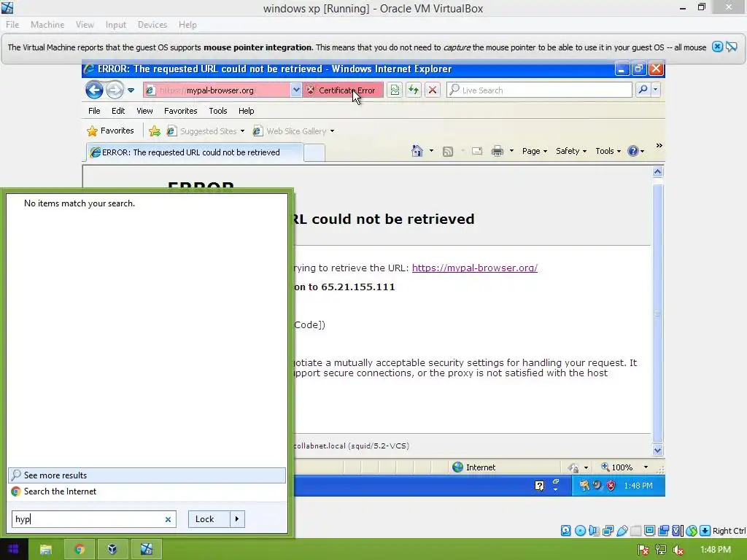This screenshot has width=747, height=560.
Task: Click the VirtualBox shared folders icon
Action: click(x=635, y=531)
